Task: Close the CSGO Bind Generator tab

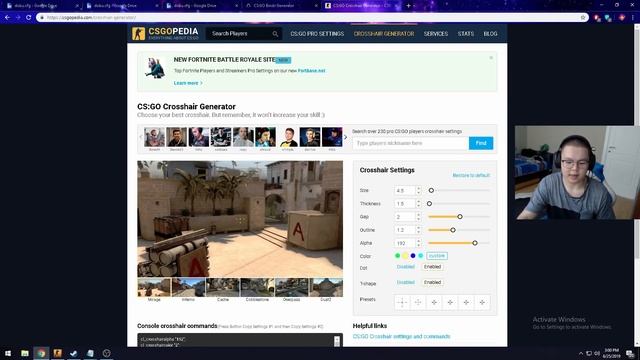Action: tap(316, 6)
